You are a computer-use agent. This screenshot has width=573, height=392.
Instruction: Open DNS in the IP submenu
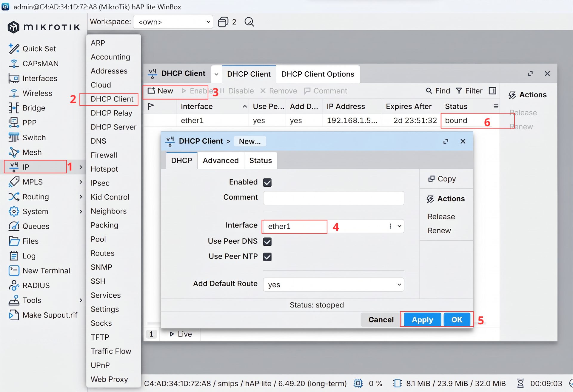pos(98,141)
